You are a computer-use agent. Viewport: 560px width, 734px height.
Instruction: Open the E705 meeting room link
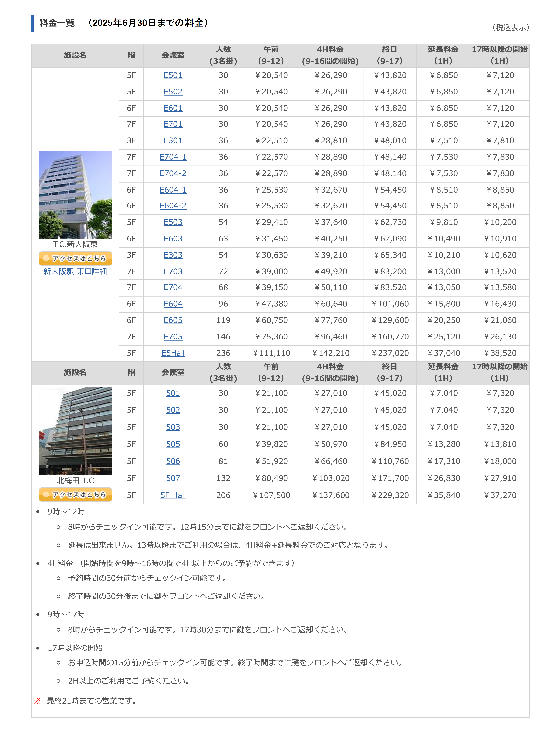click(173, 337)
